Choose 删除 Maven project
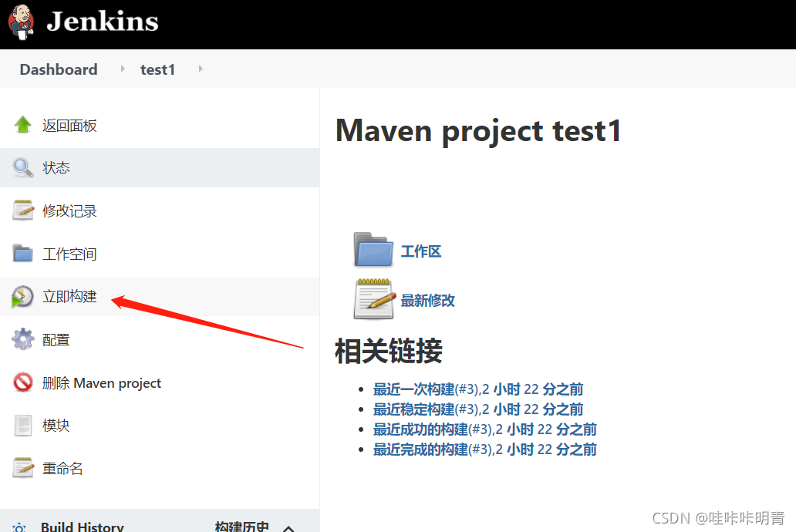Screen dimensions: 796x532 (102, 382)
